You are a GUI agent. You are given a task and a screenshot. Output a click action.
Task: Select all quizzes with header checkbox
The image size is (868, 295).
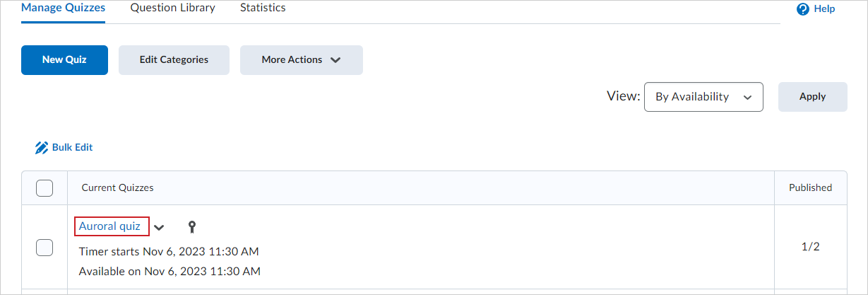point(44,188)
